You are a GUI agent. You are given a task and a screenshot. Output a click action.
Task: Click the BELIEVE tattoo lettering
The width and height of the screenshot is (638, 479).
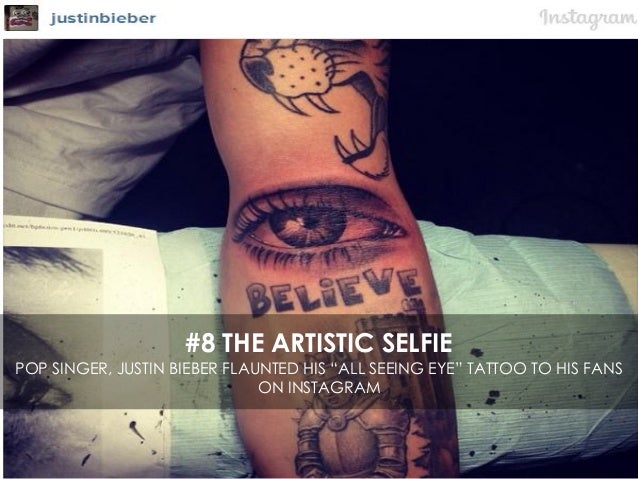(x=333, y=291)
